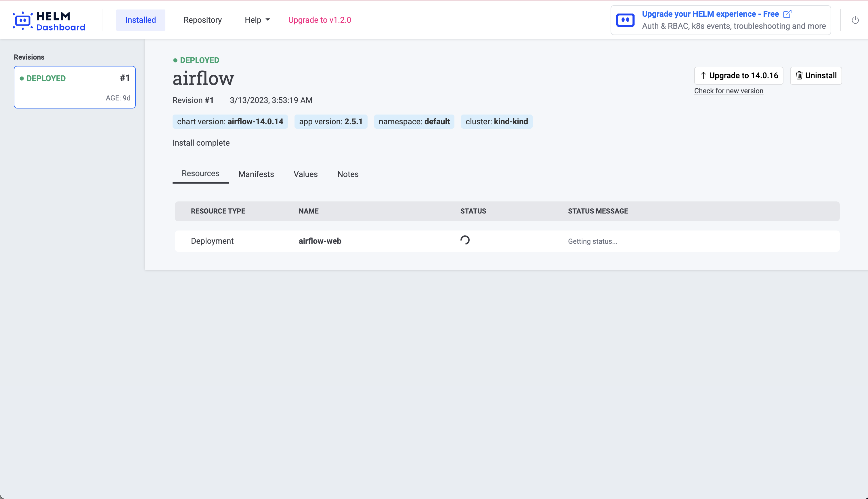868x499 pixels.
Task: Click the Helm Dashboard logo icon
Action: (x=23, y=20)
